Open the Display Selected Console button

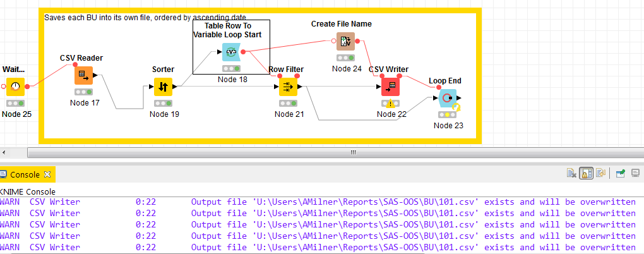pyautogui.click(x=635, y=172)
